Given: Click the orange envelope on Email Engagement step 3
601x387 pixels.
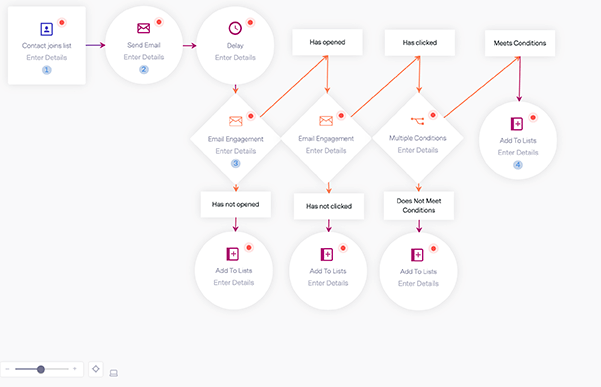Looking at the screenshot, I should pos(235,121).
